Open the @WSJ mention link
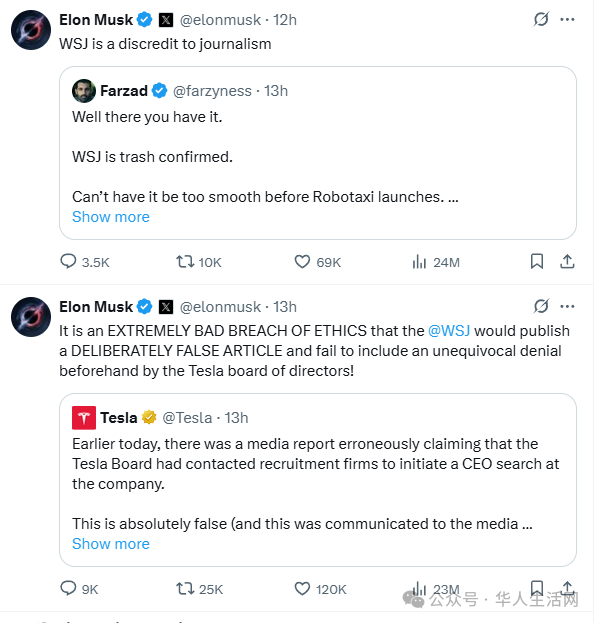This screenshot has width=598, height=623. click(x=449, y=331)
